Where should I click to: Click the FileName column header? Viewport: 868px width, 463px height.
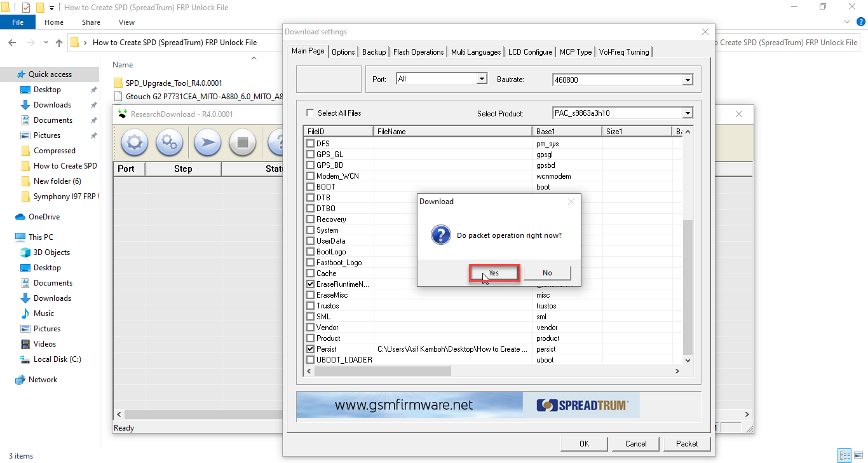452,131
